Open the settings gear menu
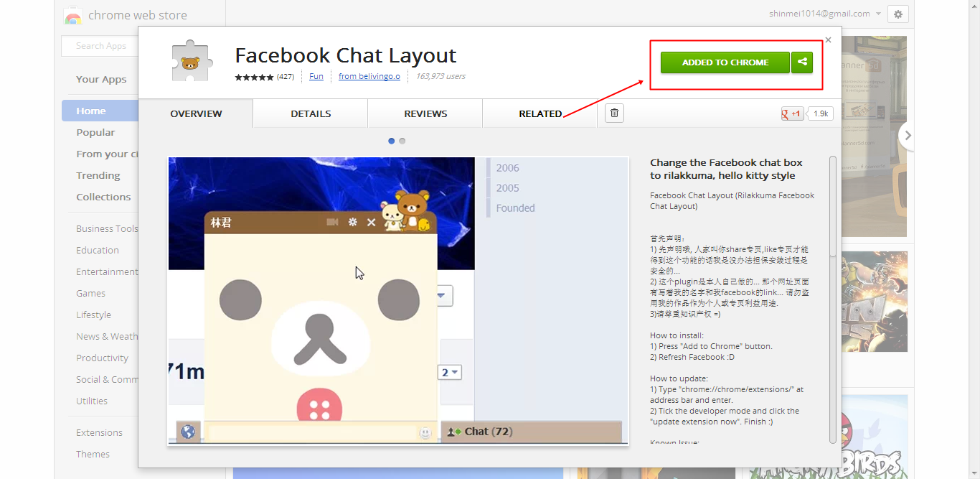The height and width of the screenshot is (479, 980). tap(897, 14)
